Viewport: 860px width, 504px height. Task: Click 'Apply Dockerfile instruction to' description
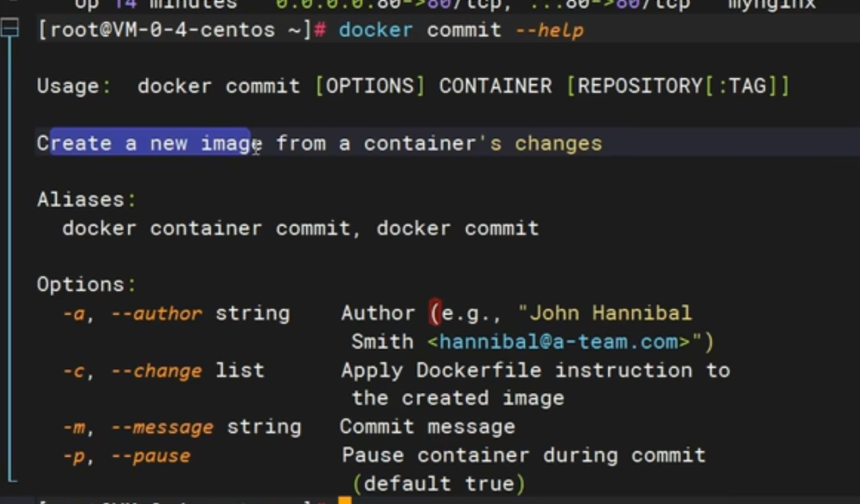535,370
